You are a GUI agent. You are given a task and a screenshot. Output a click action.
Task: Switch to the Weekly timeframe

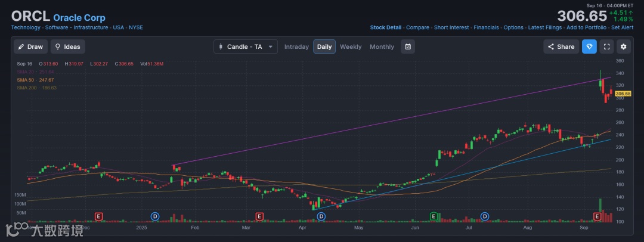[351, 47]
